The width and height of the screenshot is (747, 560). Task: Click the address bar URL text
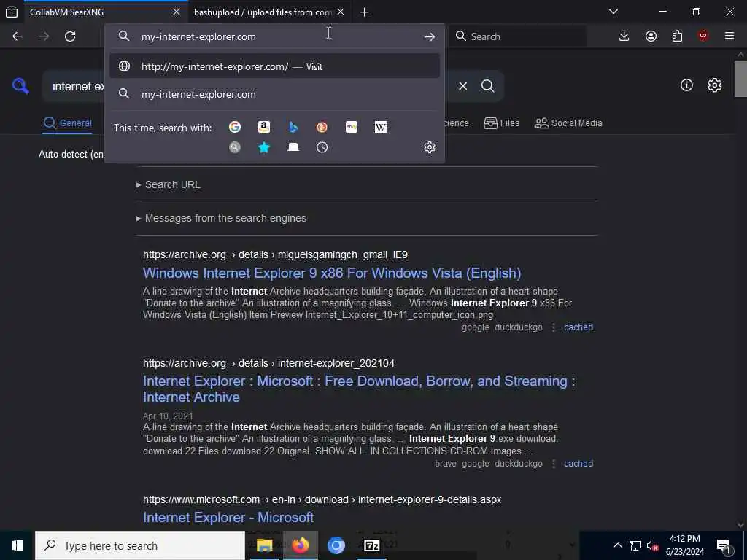pyautogui.click(x=198, y=36)
